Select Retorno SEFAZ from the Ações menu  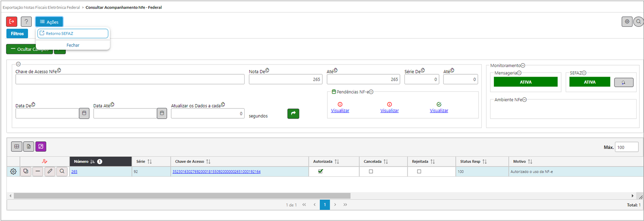point(72,33)
